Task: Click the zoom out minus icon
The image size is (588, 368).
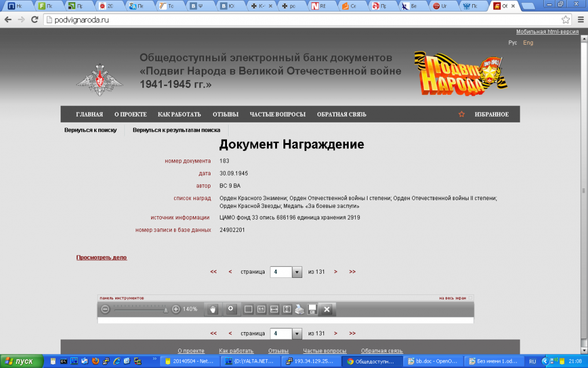Action: [x=105, y=309]
